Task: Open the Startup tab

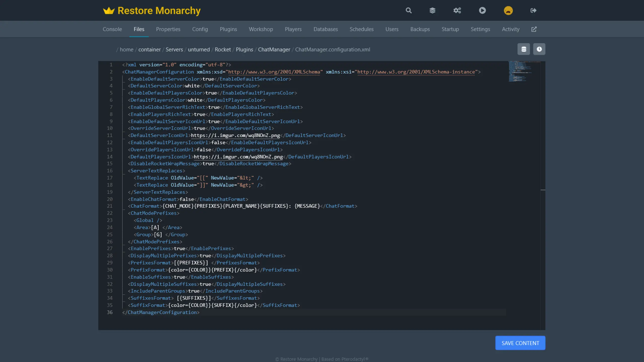Action: tap(450, 29)
